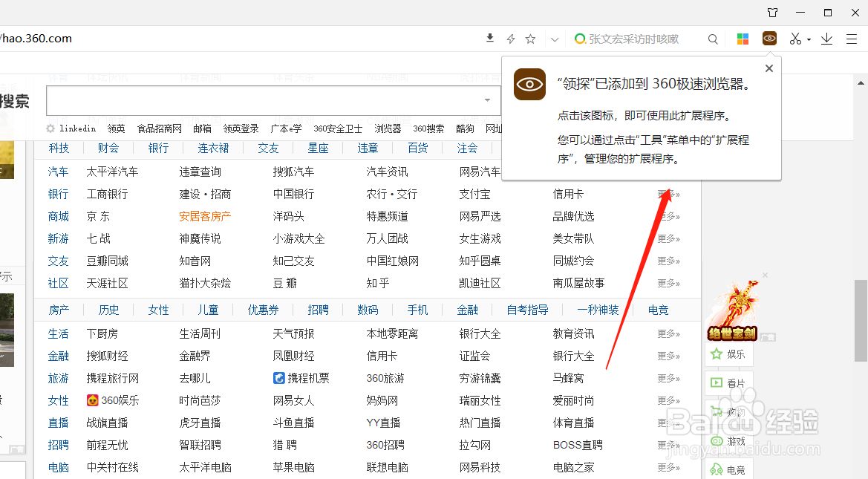Click the Lingtan eye extension icon in toolbar

(769, 38)
